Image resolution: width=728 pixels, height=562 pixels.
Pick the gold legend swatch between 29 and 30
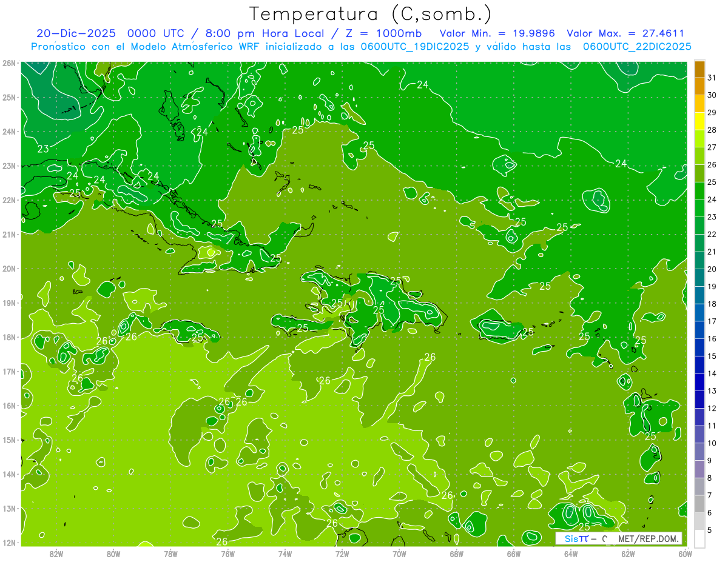point(699,104)
